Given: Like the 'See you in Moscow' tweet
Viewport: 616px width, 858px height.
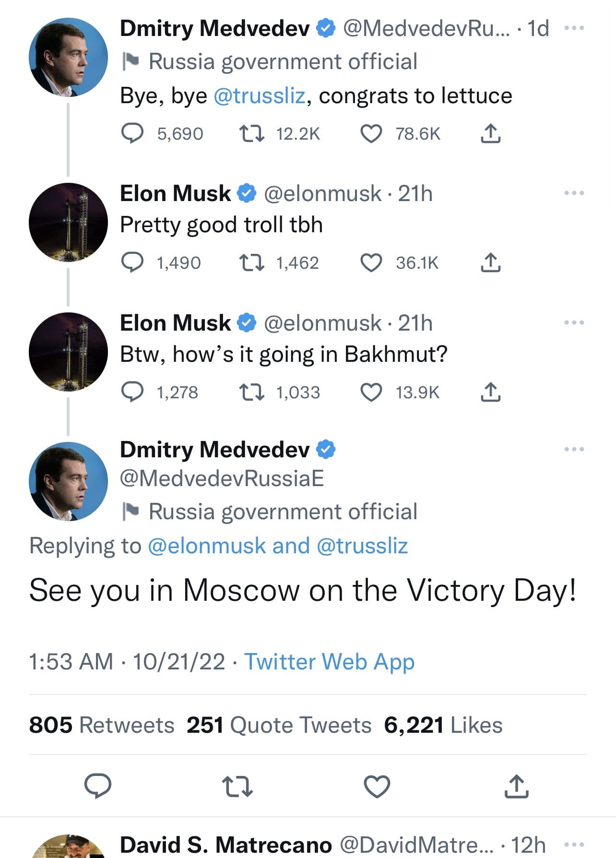Looking at the screenshot, I should pyautogui.click(x=377, y=786).
